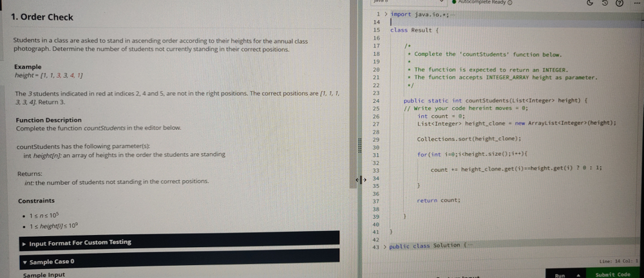Toggle dark mode with the moon icon
The image size is (644, 278).
pos(589,3)
